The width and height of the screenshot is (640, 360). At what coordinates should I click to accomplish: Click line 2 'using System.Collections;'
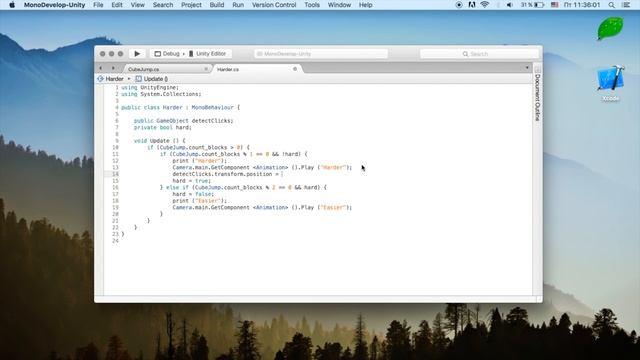tap(161, 94)
